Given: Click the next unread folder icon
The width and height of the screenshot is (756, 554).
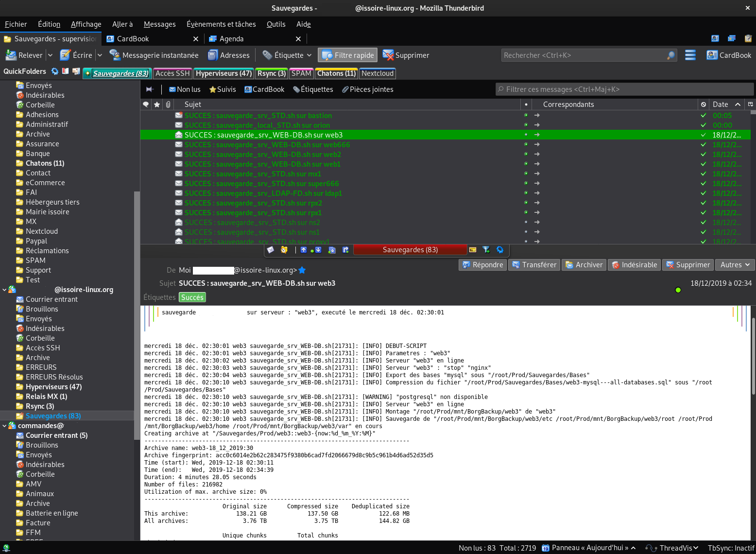Looking at the screenshot, I should pyautogui.click(x=332, y=250).
